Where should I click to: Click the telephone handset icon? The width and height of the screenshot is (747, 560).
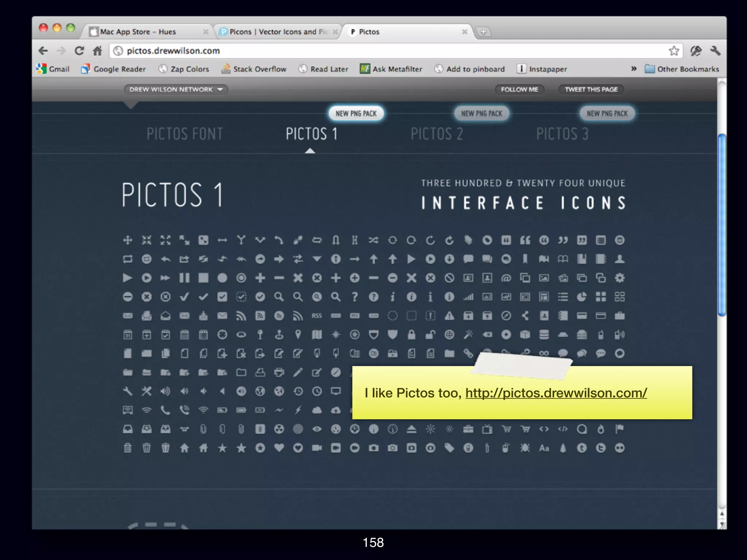[165, 410]
